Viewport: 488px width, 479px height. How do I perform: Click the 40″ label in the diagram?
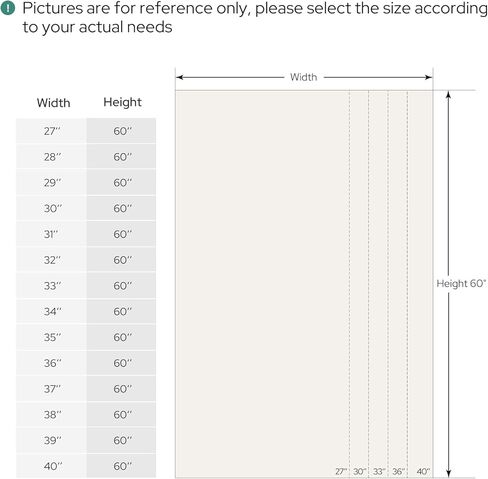(423, 472)
